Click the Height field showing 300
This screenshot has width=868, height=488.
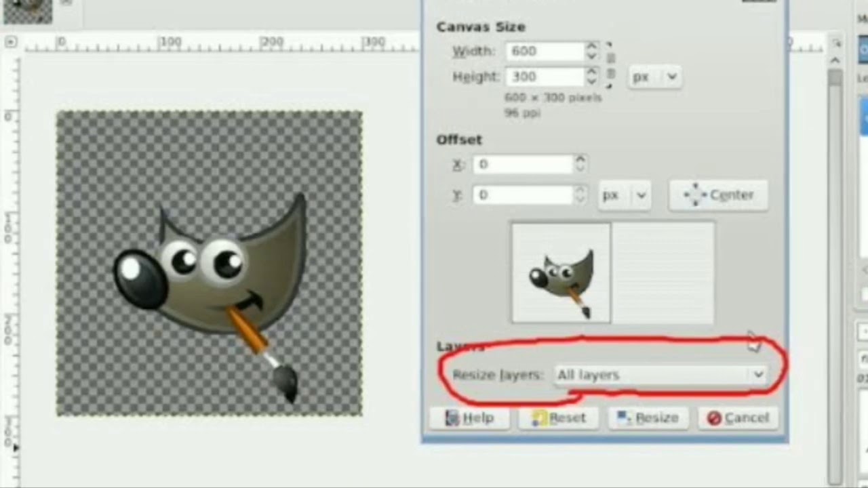pos(545,77)
